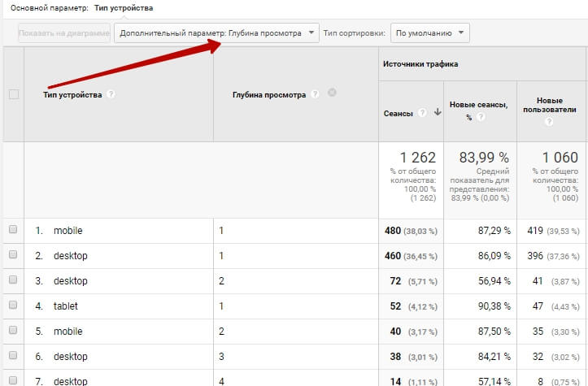Sort table by Сеансы column header

(399, 113)
